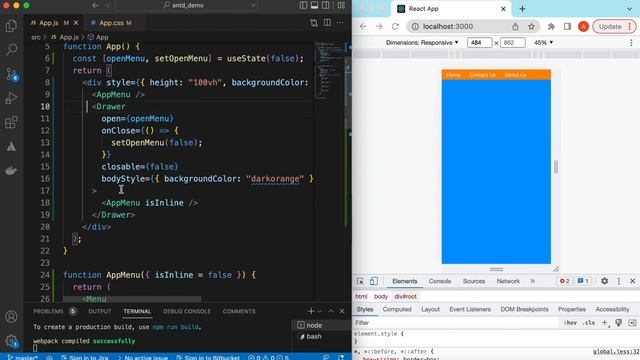Select the node terminal session

point(322,325)
